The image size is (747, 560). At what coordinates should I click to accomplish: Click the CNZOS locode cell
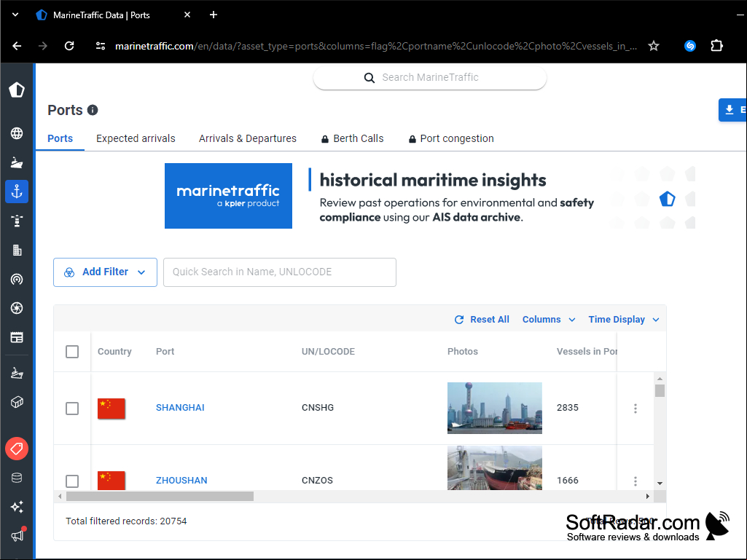click(x=317, y=481)
